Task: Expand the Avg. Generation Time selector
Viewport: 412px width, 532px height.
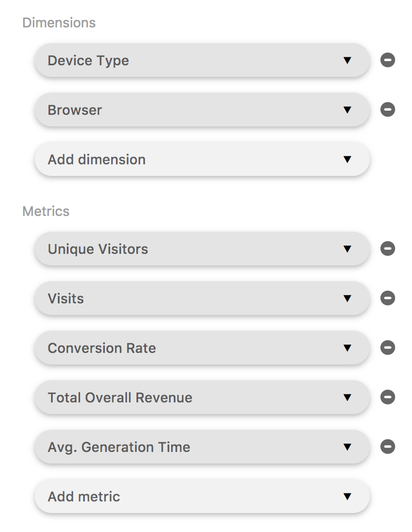Action: (x=348, y=447)
